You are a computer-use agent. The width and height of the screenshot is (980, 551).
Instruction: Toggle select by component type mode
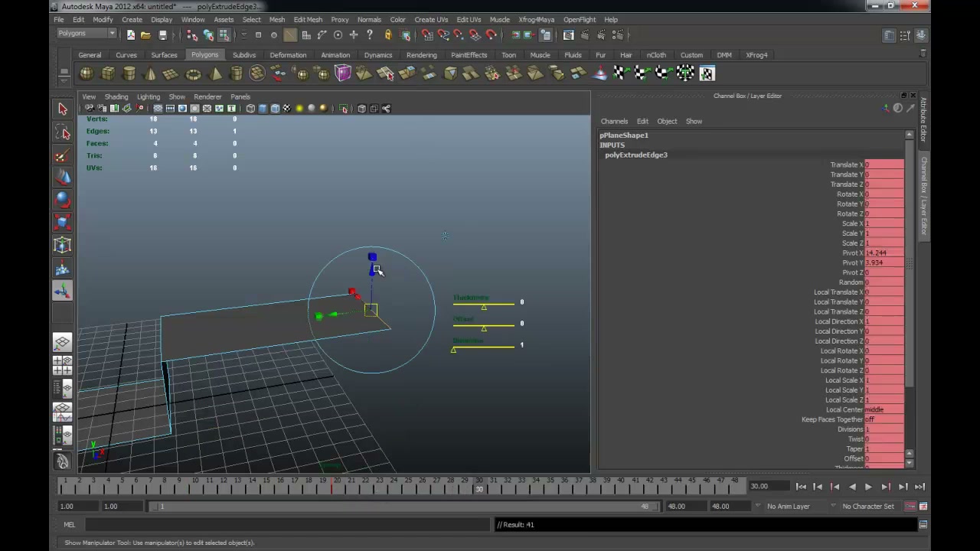[224, 34]
